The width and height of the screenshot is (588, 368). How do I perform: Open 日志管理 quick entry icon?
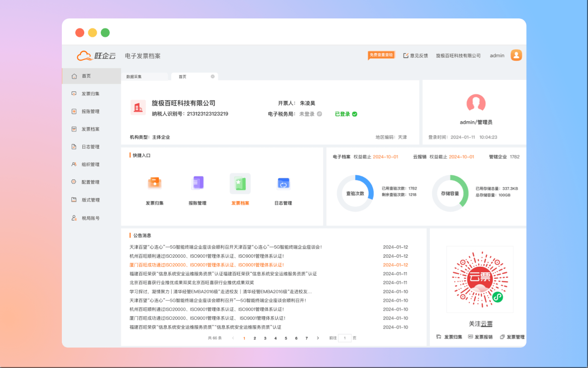pos(283,184)
